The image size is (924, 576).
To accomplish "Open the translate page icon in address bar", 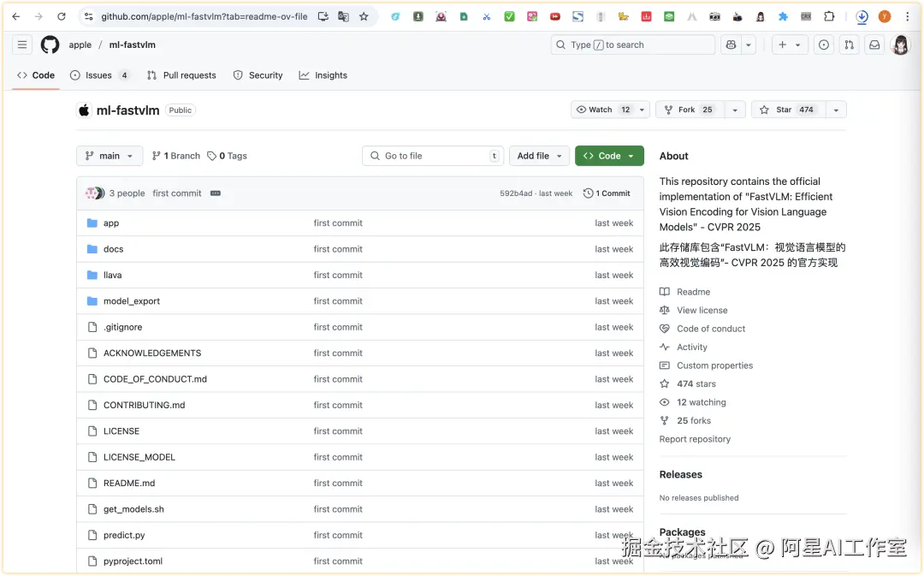I will pyautogui.click(x=343, y=16).
